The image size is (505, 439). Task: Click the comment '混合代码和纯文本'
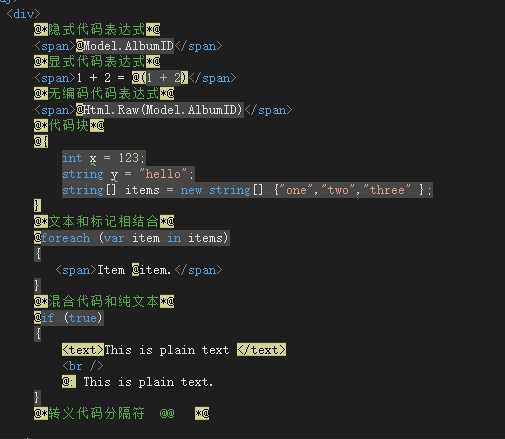[104, 302]
